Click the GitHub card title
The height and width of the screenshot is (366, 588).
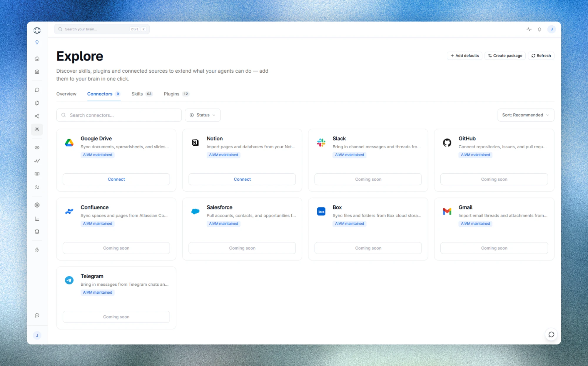point(467,139)
